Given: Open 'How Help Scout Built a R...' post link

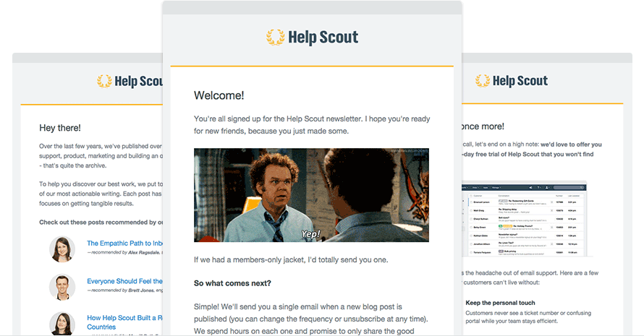Looking at the screenshot, I should tap(125, 322).
